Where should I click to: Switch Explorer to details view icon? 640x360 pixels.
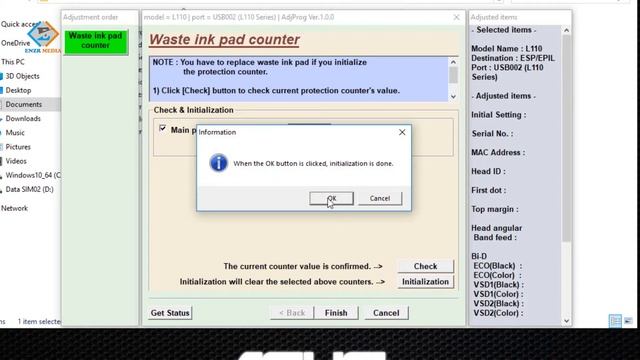pos(615,320)
